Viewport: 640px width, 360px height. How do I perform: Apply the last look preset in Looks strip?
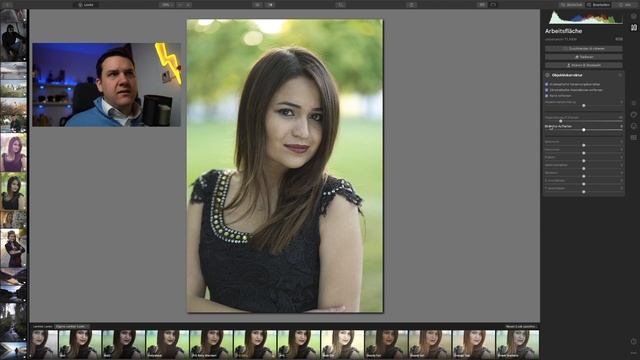(x=517, y=344)
